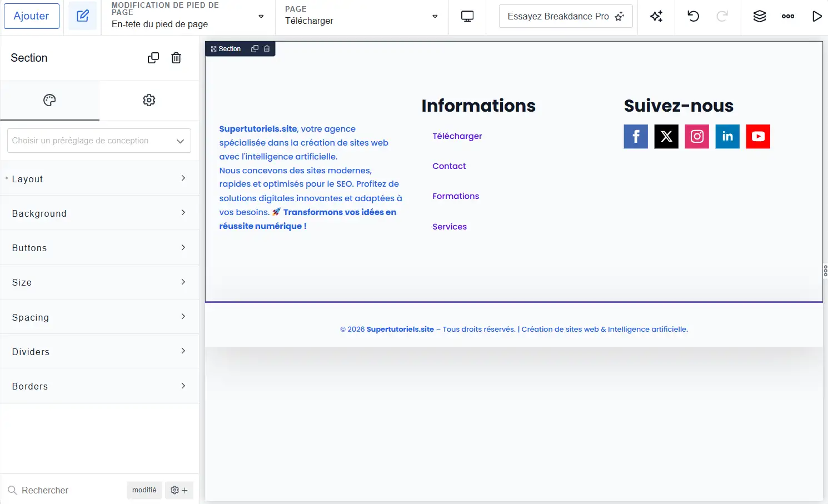Click the Instagram social icon

coord(697,136)
